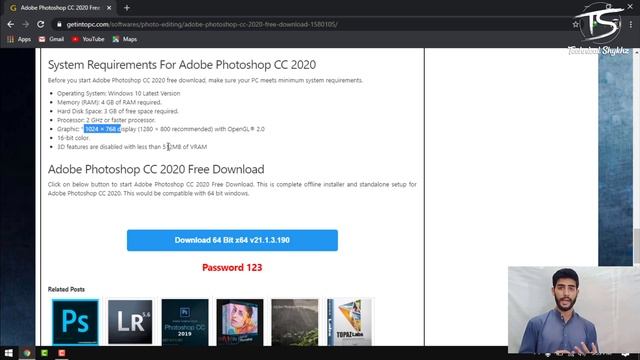The height and width of the screenshot is (360, 640).
Task: Click the "Password 123" red text
Action: click(232, 268)
